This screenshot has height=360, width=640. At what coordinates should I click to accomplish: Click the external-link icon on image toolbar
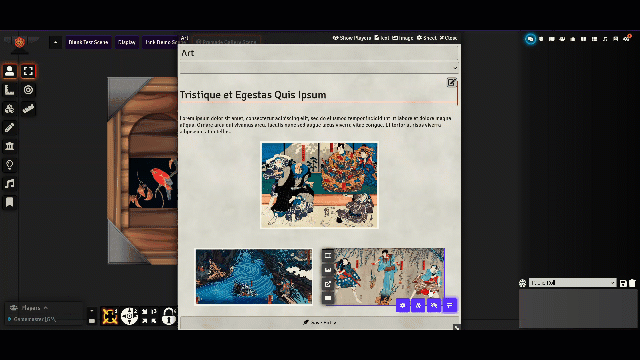[328, 284]
